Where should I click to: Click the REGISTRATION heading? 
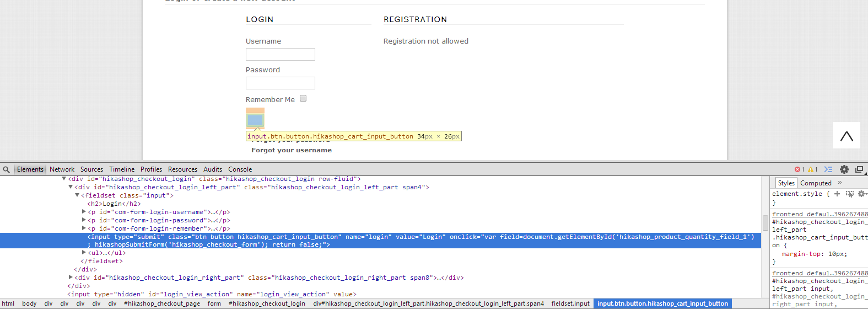(415, 19)
